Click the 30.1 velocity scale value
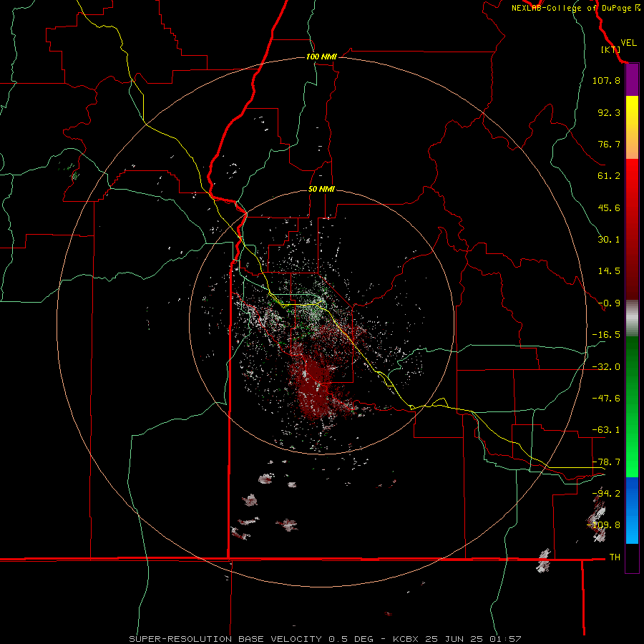Image resolution: width=644 pixels, height=644 pixels. 609,240
